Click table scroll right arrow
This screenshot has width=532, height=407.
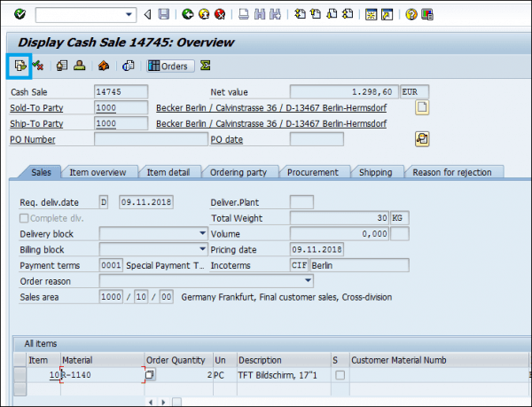[x=163, y=403]
